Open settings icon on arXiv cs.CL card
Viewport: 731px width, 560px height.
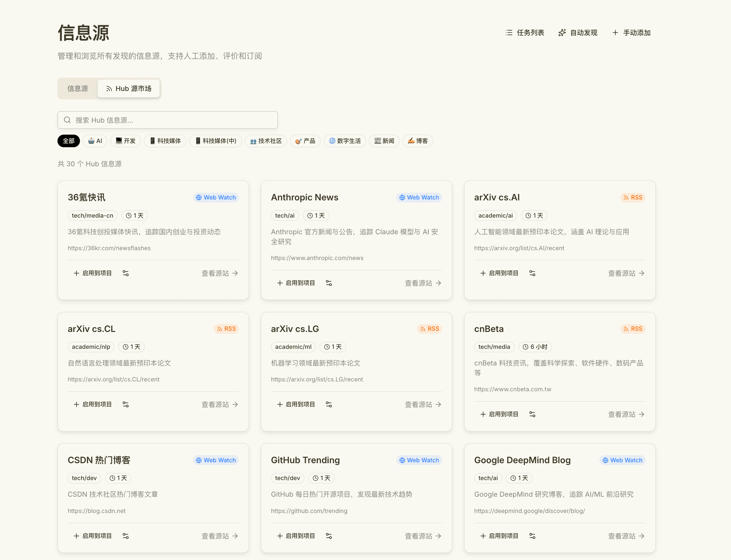[x=126, y=404]
